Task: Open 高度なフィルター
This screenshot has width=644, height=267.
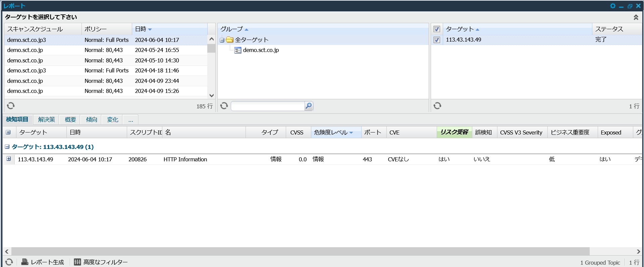Action: pos(101,262)
